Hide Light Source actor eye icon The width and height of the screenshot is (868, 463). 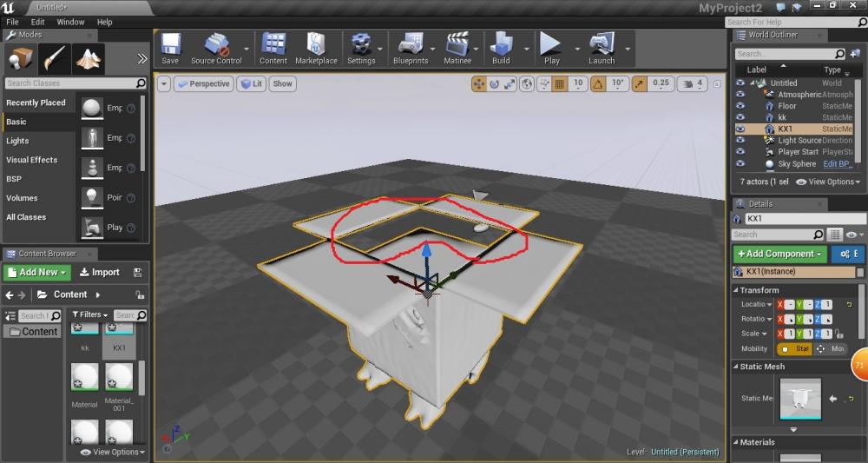(740, 140)
